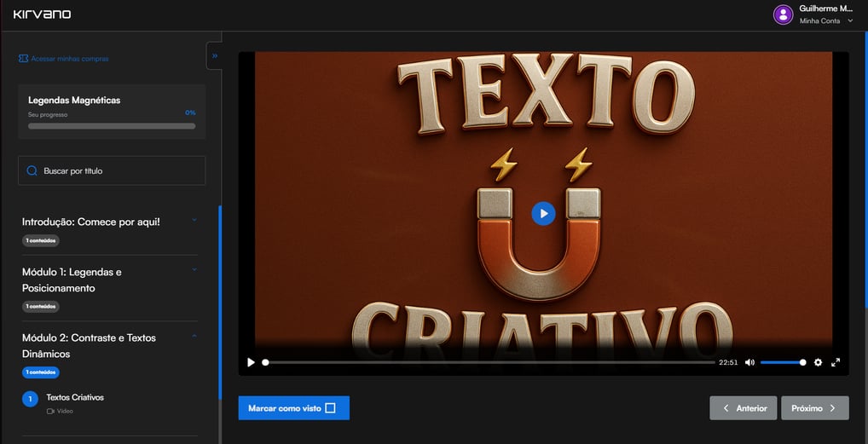Viewport: 868px width, 444px height.
Task: Collapse the sidebar with the double-arrow icon
Action: coord(215,56)
